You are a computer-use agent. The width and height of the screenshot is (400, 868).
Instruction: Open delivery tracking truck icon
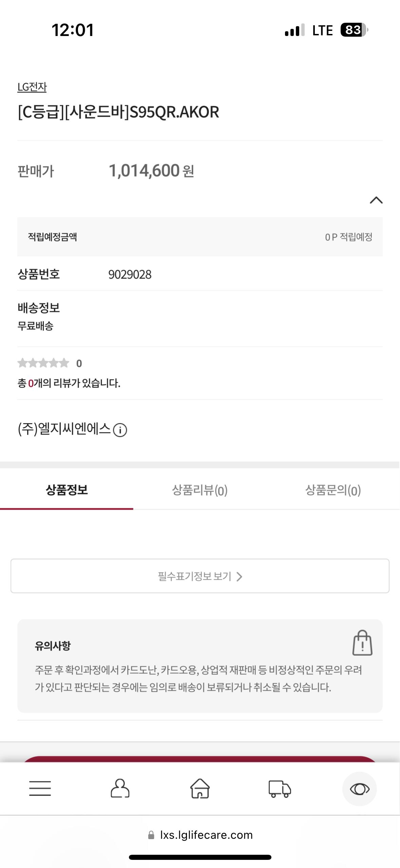(280, 789)
